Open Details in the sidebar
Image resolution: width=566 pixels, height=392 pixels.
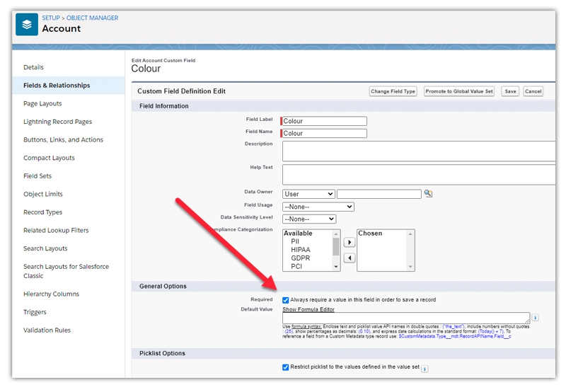click(x=33, y=67)
